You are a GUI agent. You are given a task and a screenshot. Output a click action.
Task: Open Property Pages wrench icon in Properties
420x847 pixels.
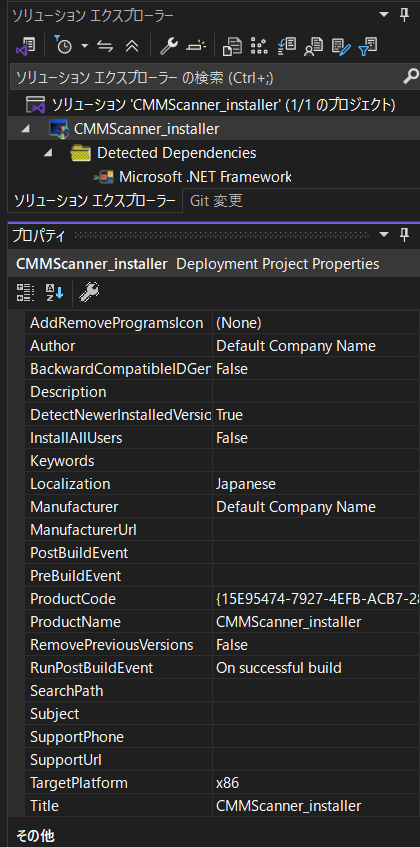(89, 292)
